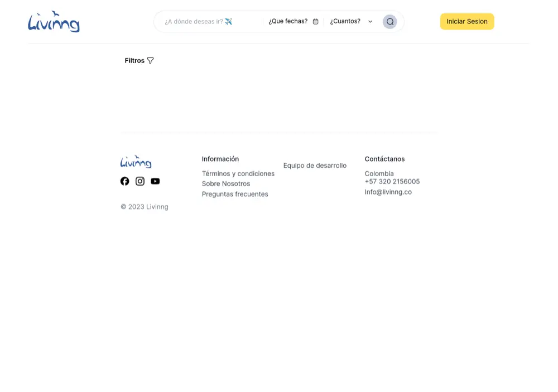This screenshot has width=558, height=392.
Task: Open the YouTube icon in footer
Action: coord(155,181)
